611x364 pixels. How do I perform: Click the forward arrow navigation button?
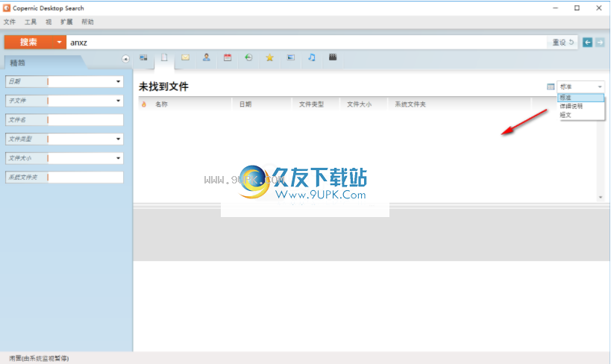(600, 42)
